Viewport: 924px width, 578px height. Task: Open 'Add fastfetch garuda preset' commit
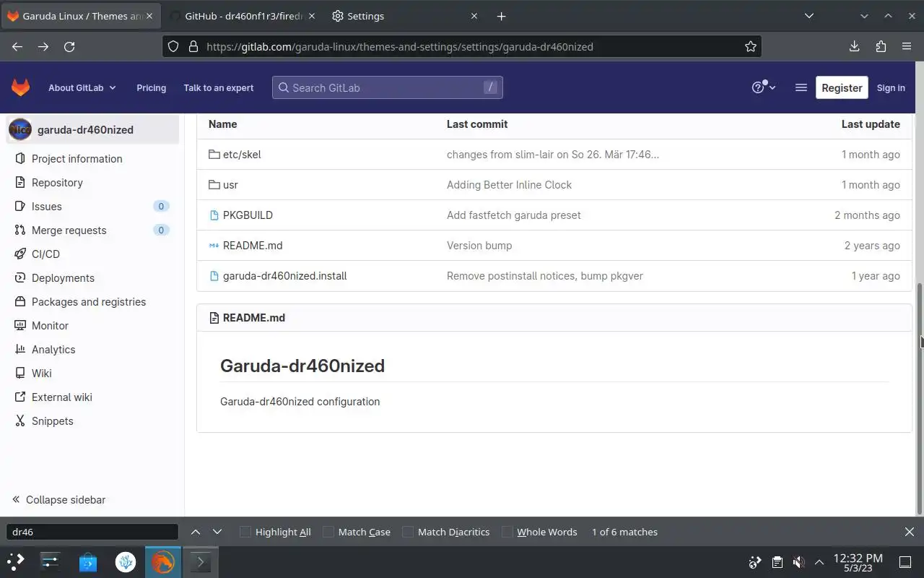(x=513, y=215)
